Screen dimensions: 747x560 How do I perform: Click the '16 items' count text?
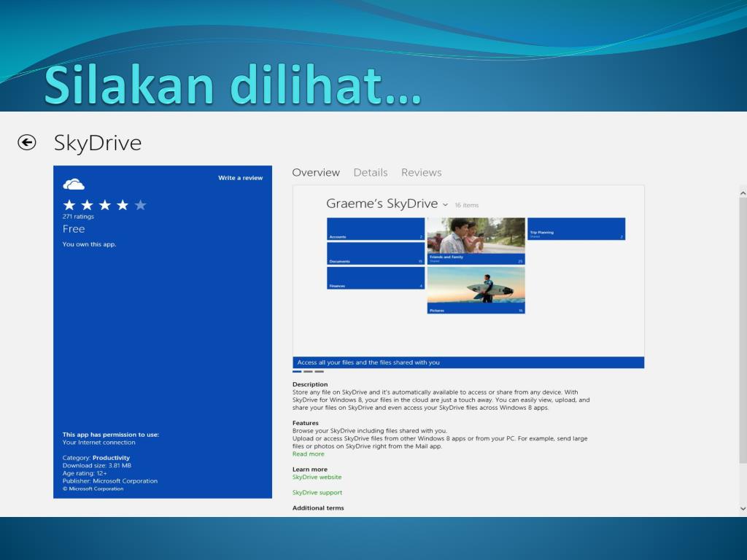[466, 205]
